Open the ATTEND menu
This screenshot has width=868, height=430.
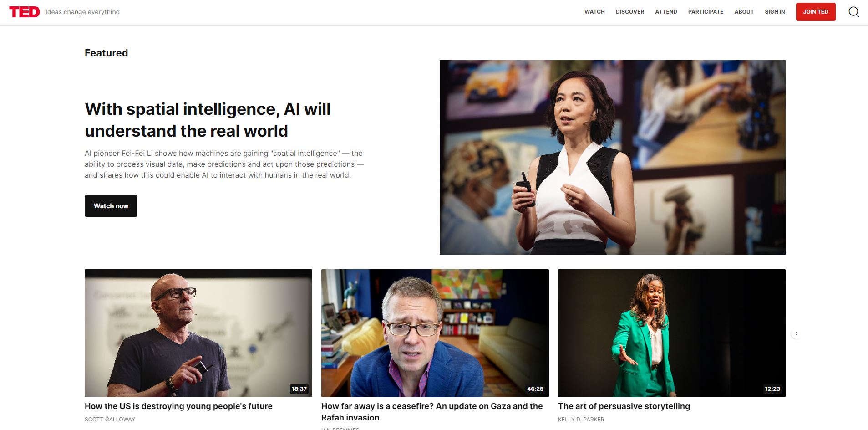click(x=666, y=12)
